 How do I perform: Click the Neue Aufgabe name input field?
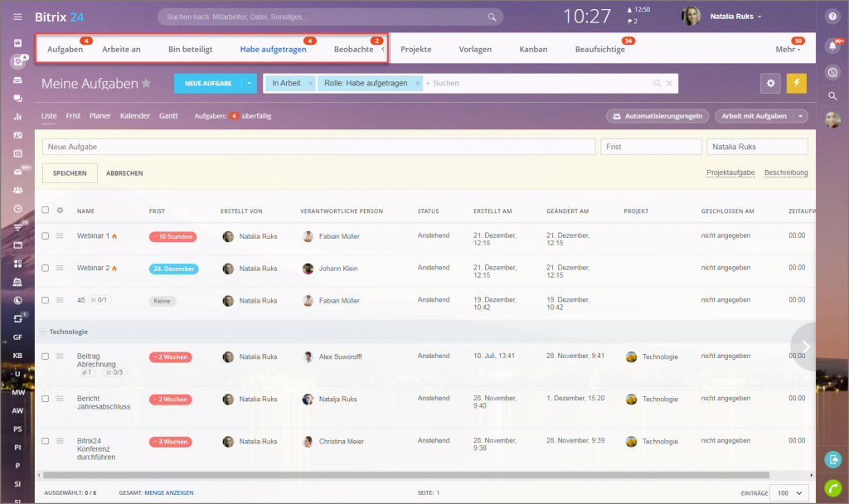click(319, 147)
